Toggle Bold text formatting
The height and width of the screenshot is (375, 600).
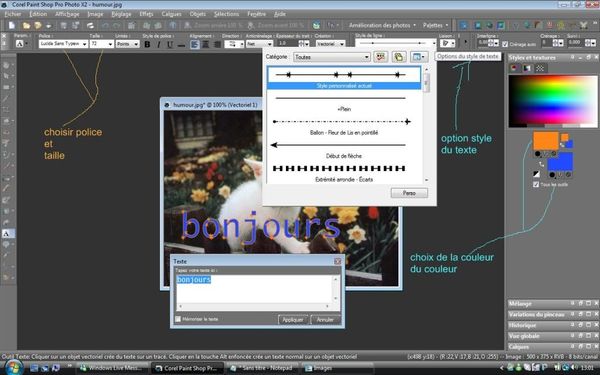(x=147, y=44)
